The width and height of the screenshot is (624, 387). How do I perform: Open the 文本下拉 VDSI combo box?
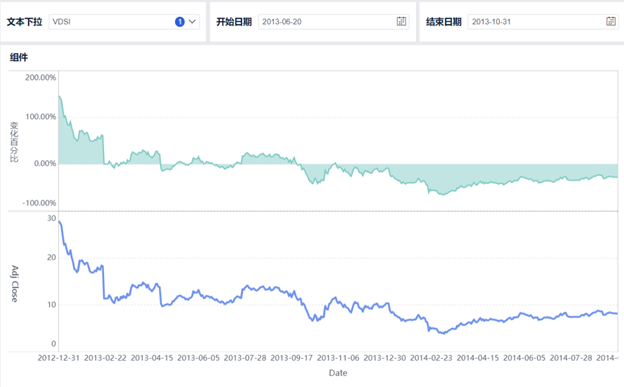(x=124, y=22)
